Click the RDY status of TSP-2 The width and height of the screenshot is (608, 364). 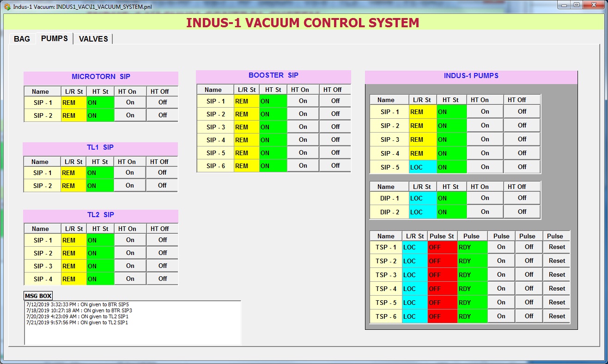472,261
